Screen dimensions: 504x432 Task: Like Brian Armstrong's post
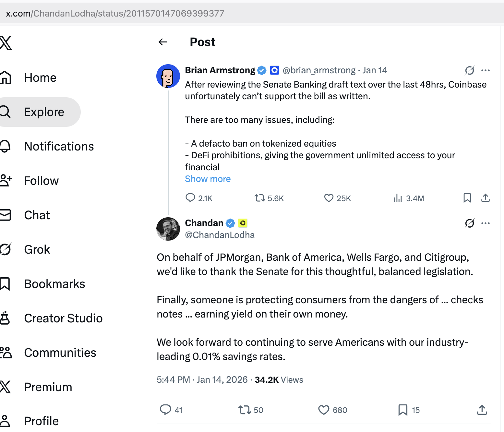[x=329, y=198]
